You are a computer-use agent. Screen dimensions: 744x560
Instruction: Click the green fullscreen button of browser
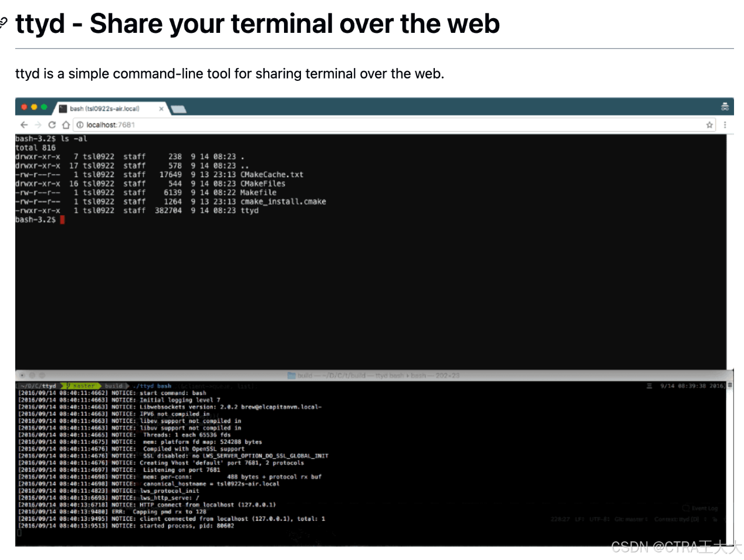(x=44, y=107)
